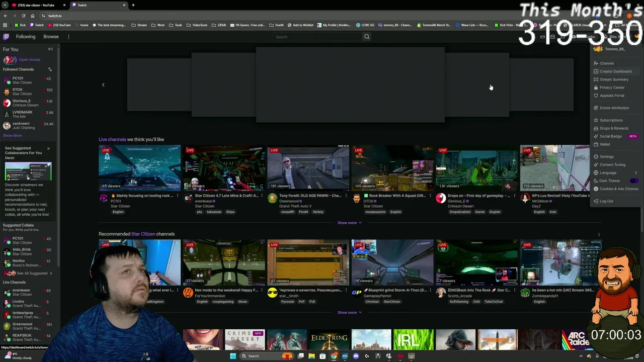Screen dimensions: 644x362
Task: Open the Twitch home logo
Action: coord(6,37)
